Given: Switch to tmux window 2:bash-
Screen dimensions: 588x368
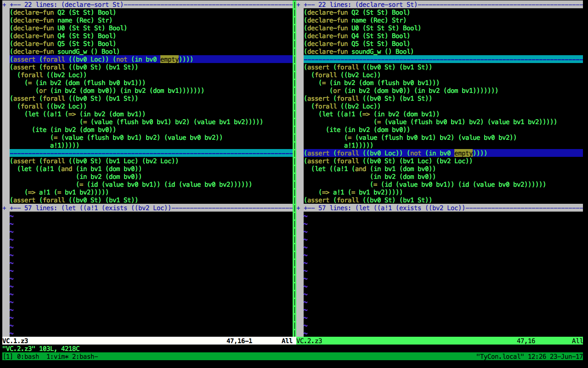Looking at the screenshot, I should [85, 356].
